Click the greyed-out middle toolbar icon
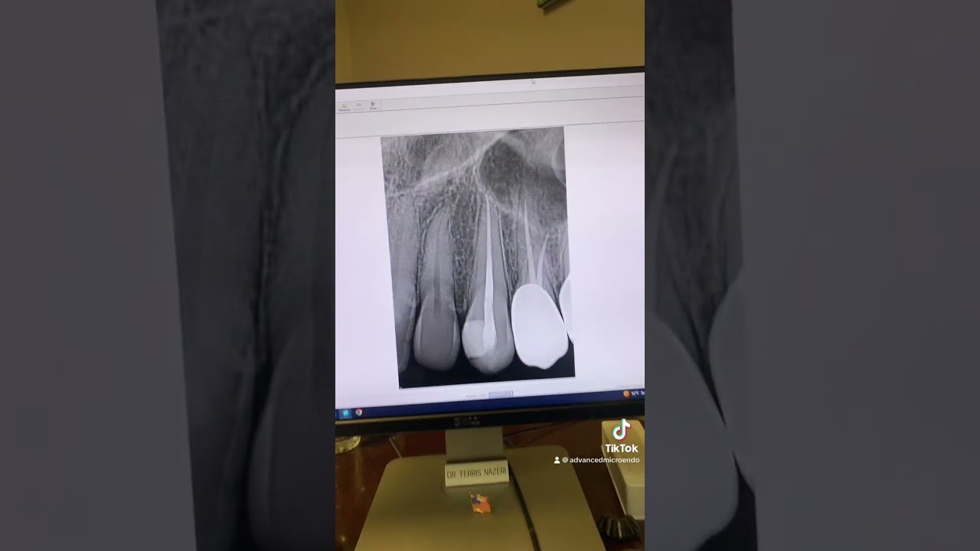 [358, 106]
